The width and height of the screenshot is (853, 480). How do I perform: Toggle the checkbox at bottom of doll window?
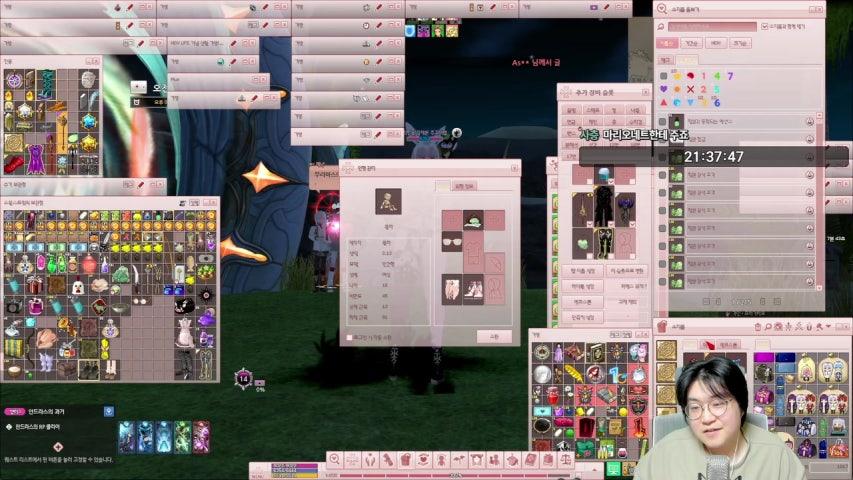[x=349, y=337]
